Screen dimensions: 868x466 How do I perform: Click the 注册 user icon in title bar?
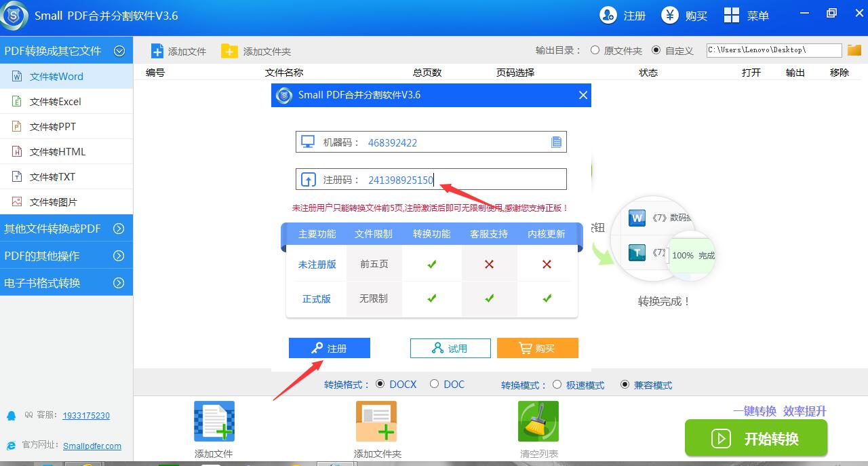608,15
